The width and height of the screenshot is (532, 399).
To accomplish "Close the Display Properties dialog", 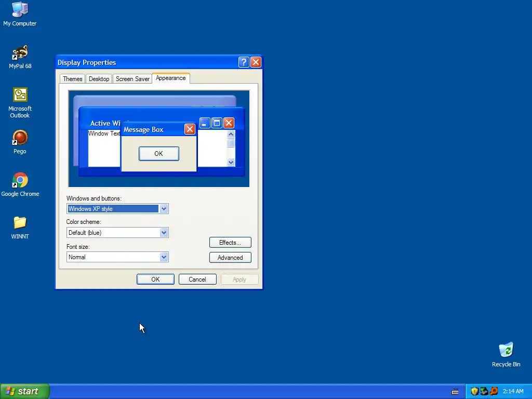I will coord(256,62).
